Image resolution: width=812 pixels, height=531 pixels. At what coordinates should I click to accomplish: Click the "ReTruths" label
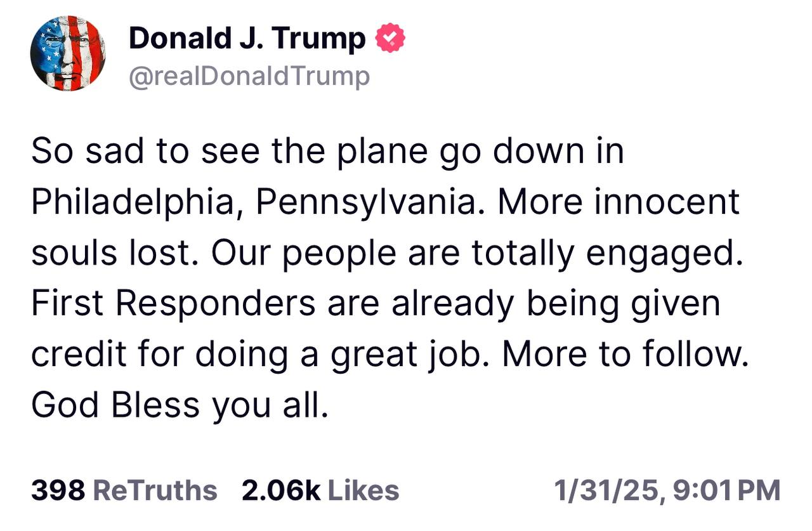tap(155, 490)
